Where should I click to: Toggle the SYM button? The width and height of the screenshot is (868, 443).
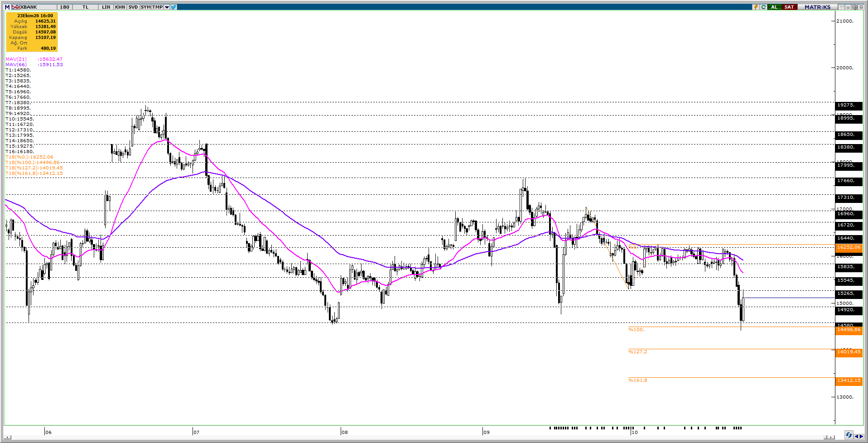(x=145, y=7)
